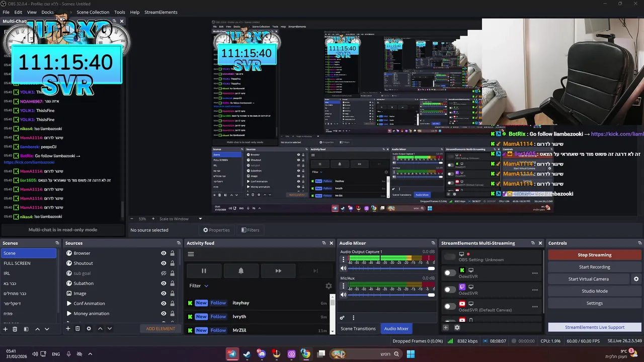Delete selected source with Sources trash icon
This screenshot has height=362, width=644.
tap(77, 329)
